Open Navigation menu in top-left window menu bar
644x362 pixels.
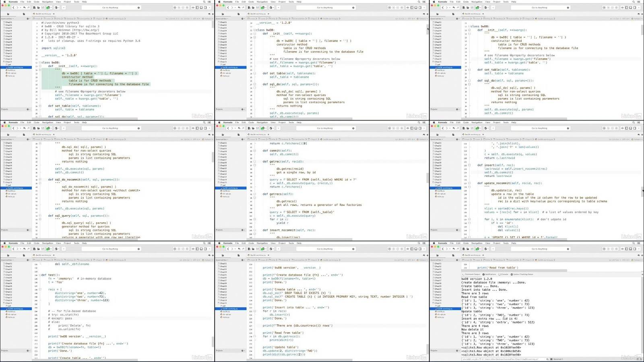tap(47, 2)
